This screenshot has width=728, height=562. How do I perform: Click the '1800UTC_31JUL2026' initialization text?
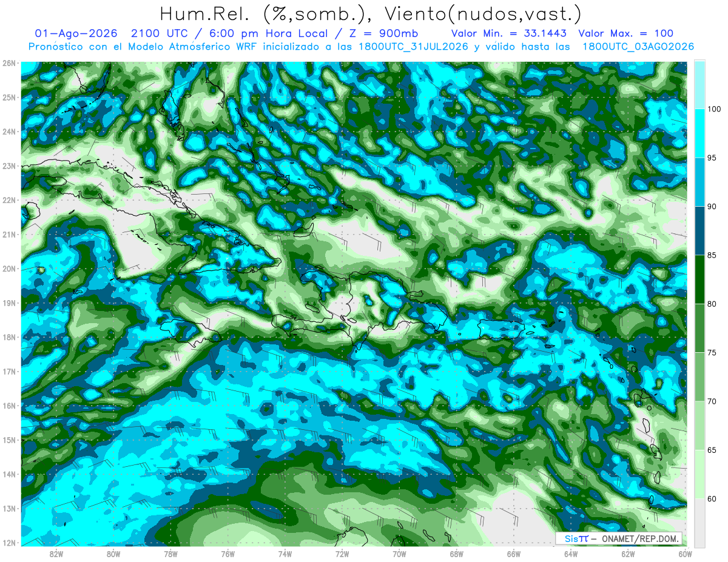point(413,47)
